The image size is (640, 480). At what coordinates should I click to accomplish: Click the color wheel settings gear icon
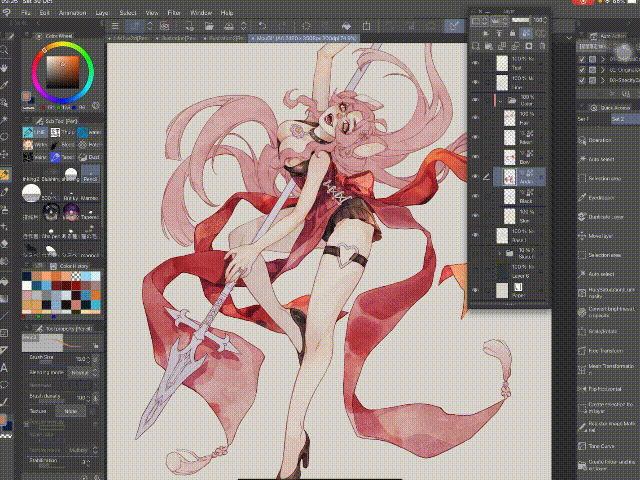[96, 105]
